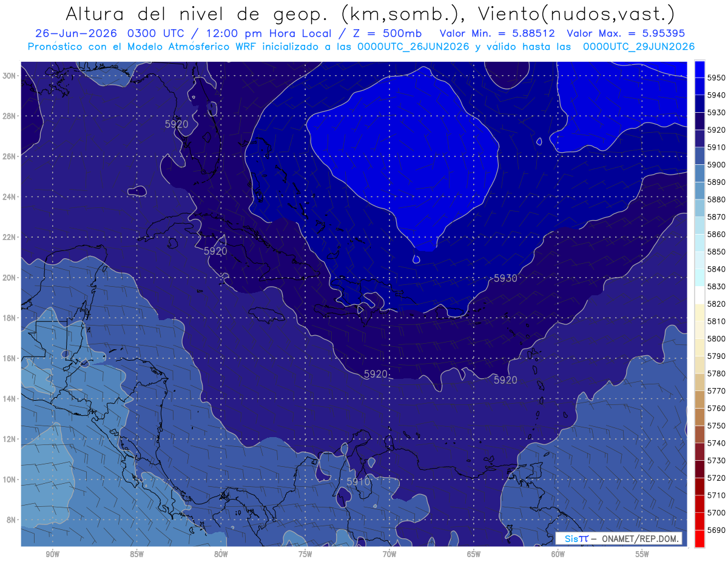This screenshot has width=728, height=562.
Task: Click the 12N latitude axis label
Action: coord(10,439)
